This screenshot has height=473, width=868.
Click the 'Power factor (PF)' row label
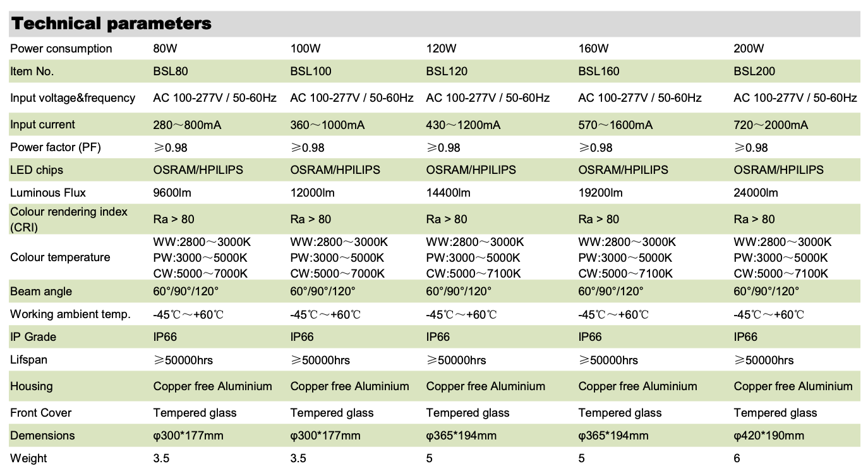pyautogui.click(x=56, y=147)
